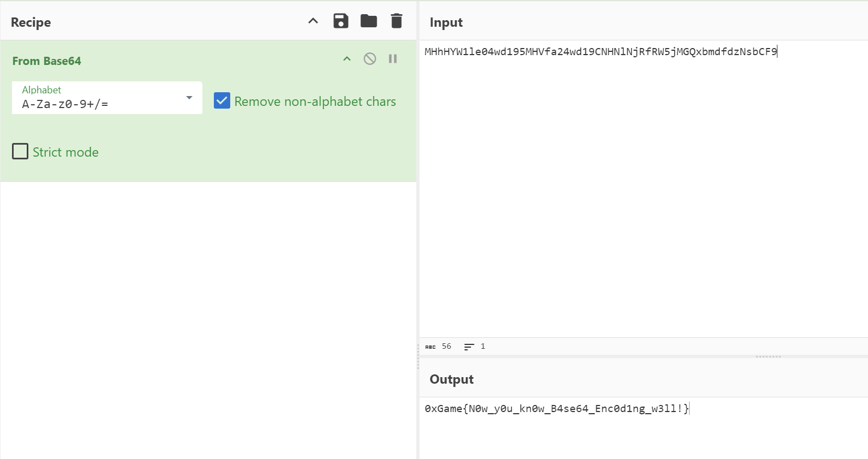Open the load recipe folder icon

369,21
